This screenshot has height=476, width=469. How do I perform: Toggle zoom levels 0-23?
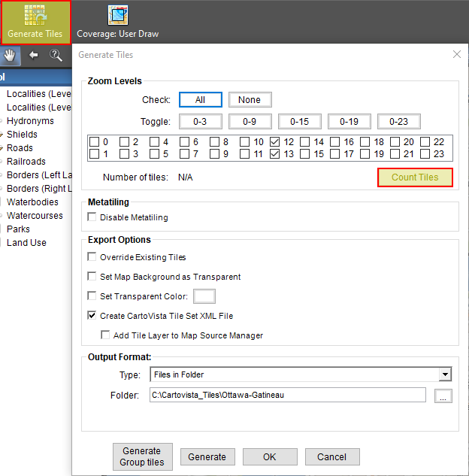tap(398, 122)
